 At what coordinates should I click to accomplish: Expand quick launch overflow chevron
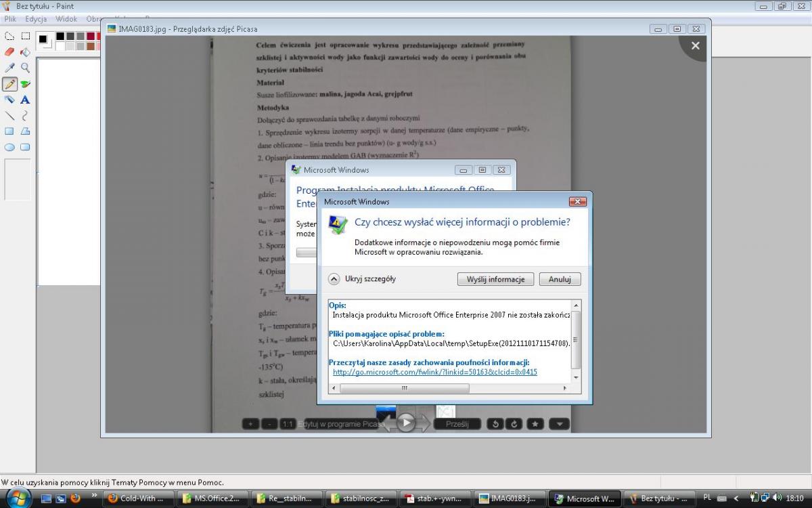94,495
